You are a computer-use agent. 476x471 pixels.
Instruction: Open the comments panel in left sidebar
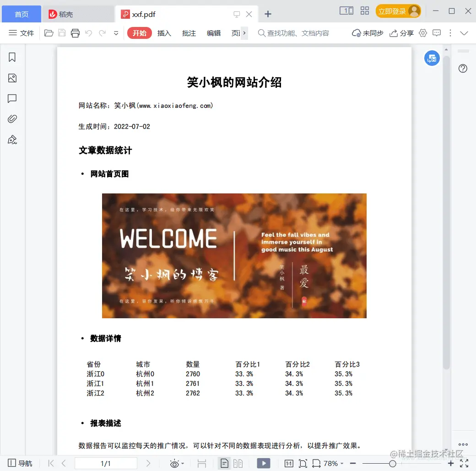(x=12, y=98)
